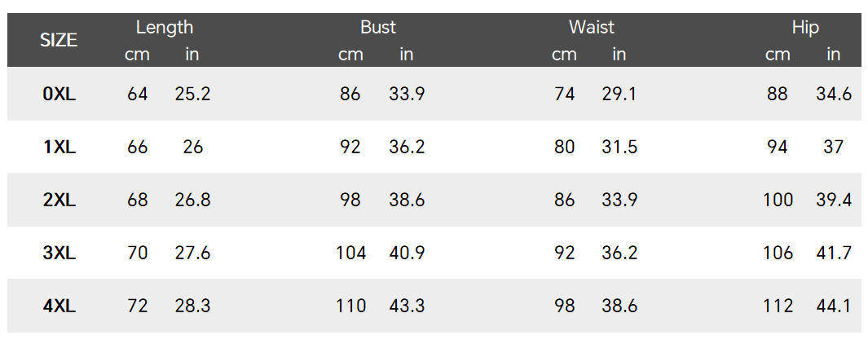Select the 100 cm hip value

[x=778, y=201]
